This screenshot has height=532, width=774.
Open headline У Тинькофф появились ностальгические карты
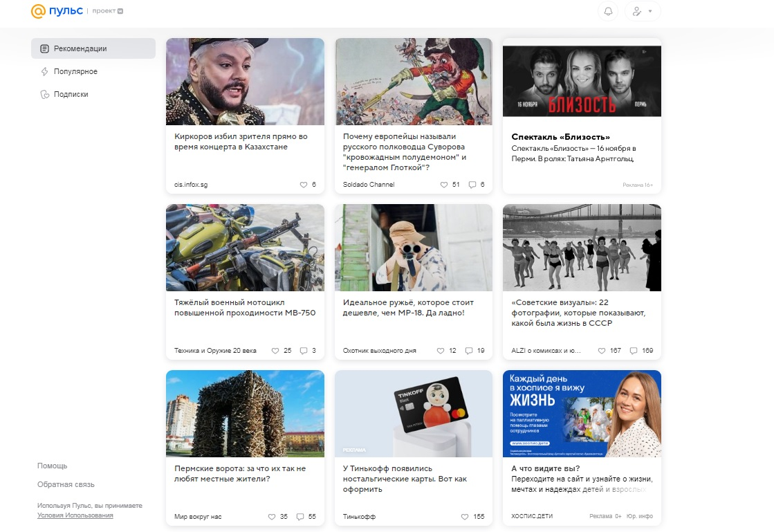coord(405,479)
